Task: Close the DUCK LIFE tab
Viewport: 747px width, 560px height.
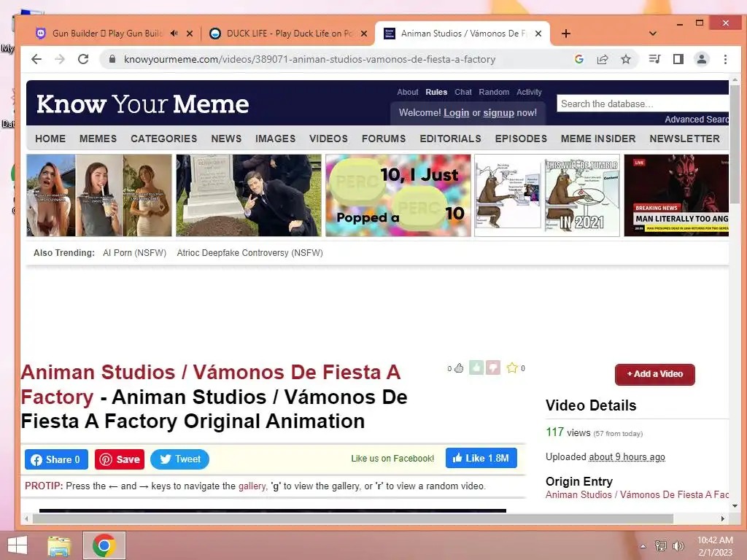Action: pyautogui.click(x=364, y=34)
